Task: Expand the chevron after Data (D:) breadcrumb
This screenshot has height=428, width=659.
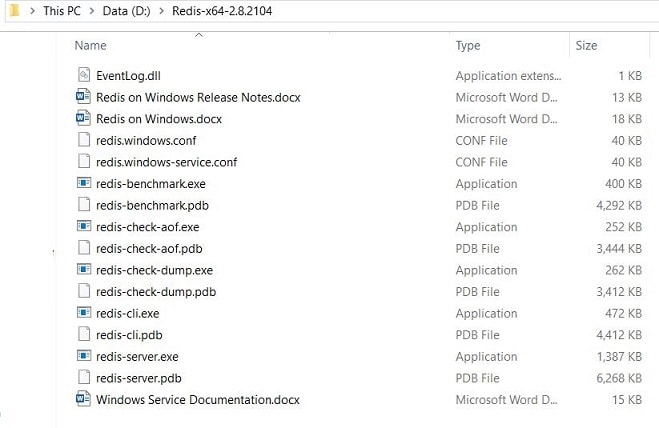Action: 161,11
